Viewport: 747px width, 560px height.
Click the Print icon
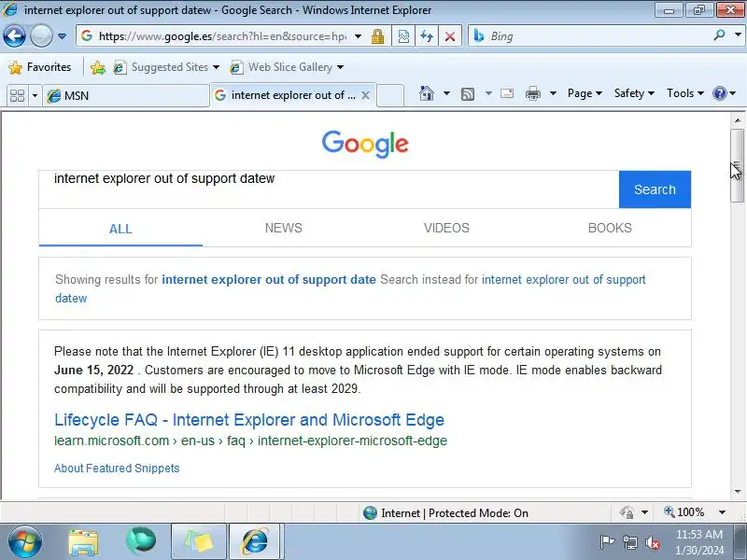coord(533,94)
